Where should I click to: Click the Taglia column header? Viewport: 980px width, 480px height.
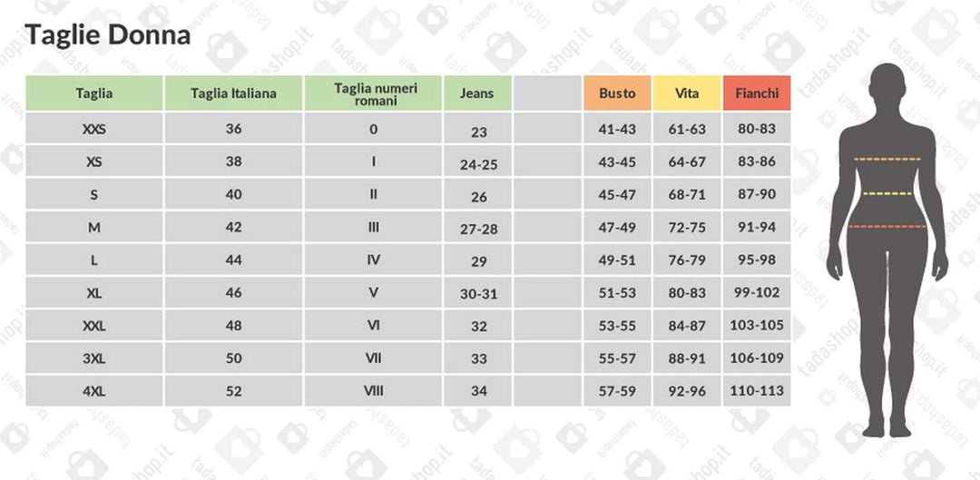click(x=94, y=93)
